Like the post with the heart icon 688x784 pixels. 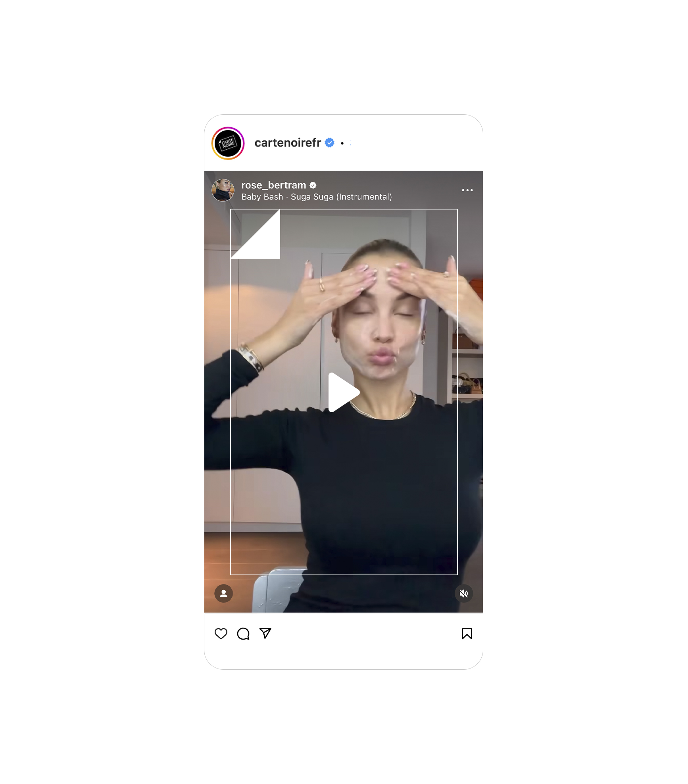pos(221,634)
